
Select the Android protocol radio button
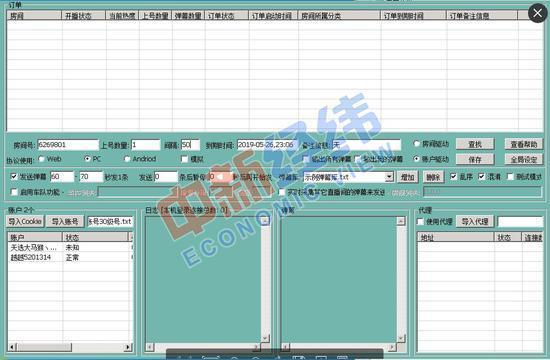pos(127,159)
